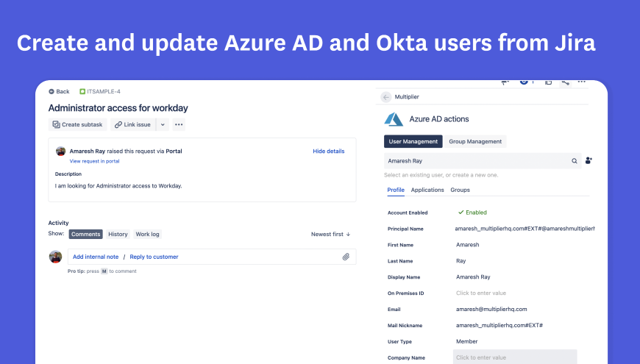640x364 pixels.
Task: Select the Comments activity filter
Action: point(86,235)
